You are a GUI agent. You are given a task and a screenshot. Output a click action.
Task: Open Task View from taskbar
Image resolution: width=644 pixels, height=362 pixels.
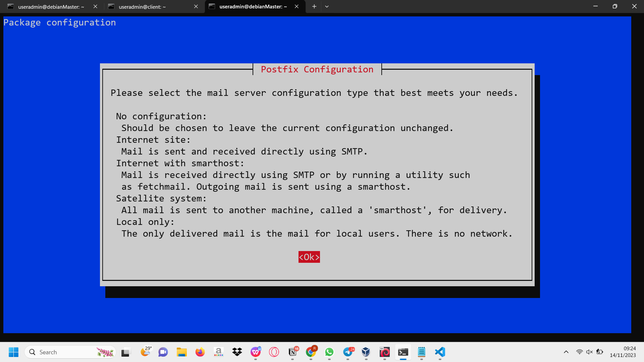pyautogui.click(x=125, y=352)
